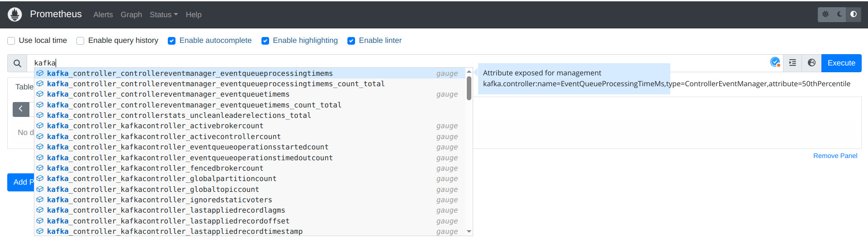This screenshot has width=868, height=251.
Task: Select the auto theme half-circle icon
Action: [x=854, y=14]
